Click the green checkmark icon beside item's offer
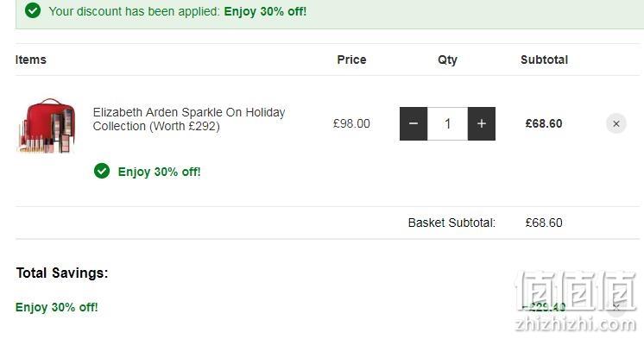 point(102,171)
